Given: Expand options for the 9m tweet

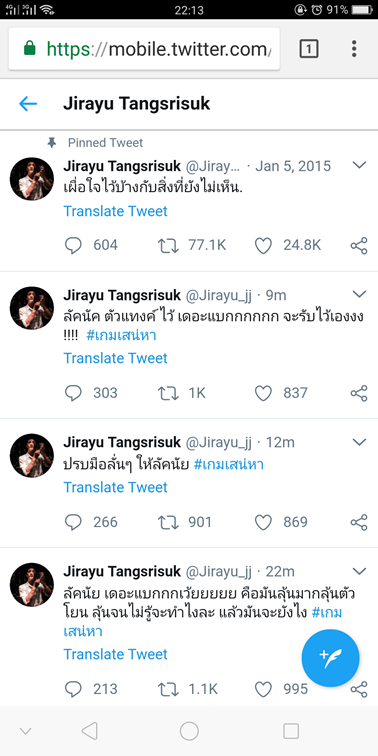Looking at the screenshot, I should [360, 294].
